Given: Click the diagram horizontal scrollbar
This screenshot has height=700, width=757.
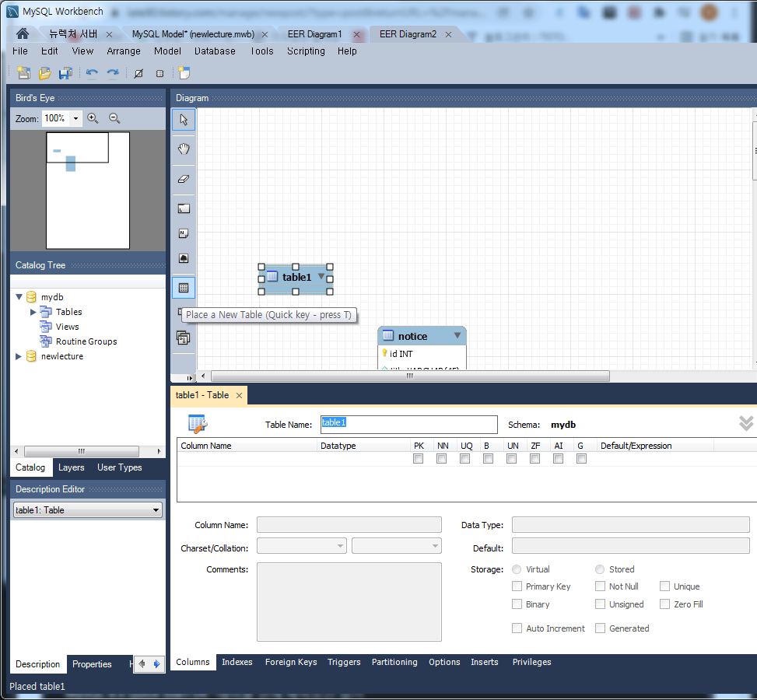Looking at the screenshot, I should click(x=410, y=376).
